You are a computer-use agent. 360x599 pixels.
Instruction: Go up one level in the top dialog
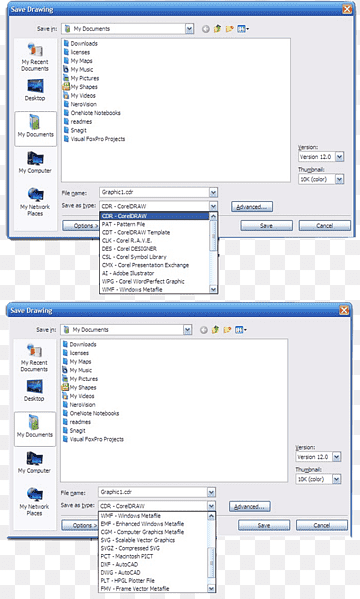point(217,29)
